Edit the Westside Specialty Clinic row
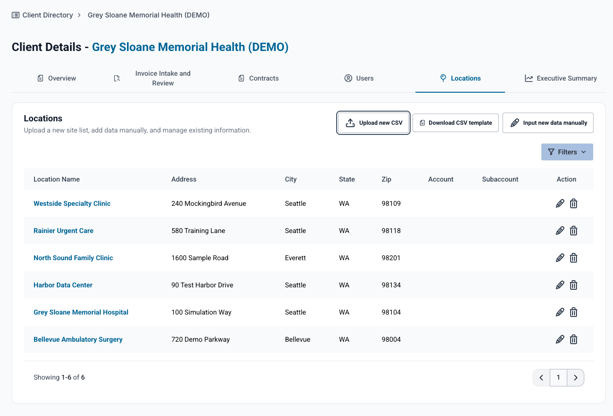613x416 pixels. point(560,203)
